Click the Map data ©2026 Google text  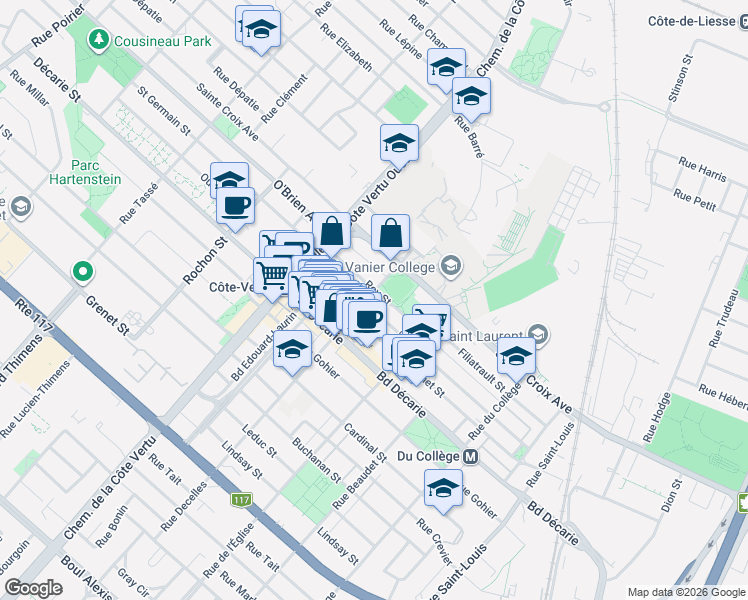click(x=686, y=593)
